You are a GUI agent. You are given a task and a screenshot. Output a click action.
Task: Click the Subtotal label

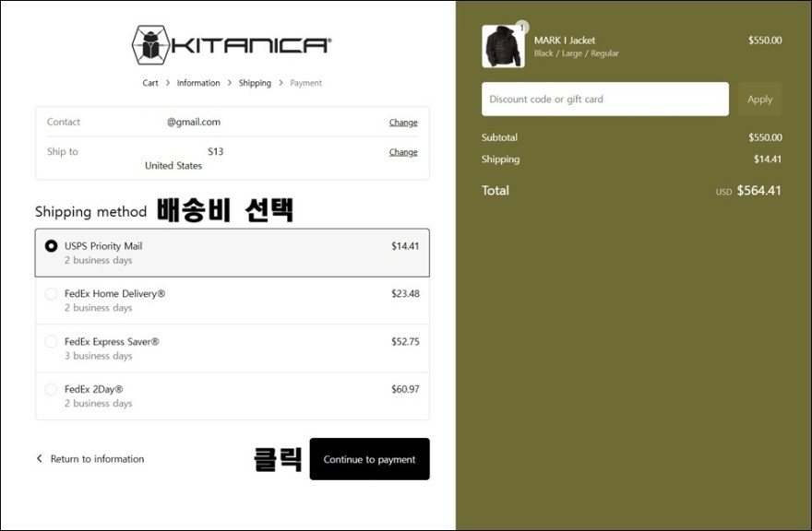click(x=499, y=137)
